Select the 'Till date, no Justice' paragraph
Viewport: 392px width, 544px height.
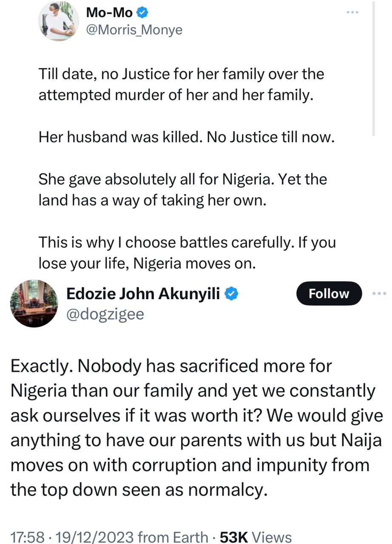pos(181,84)
